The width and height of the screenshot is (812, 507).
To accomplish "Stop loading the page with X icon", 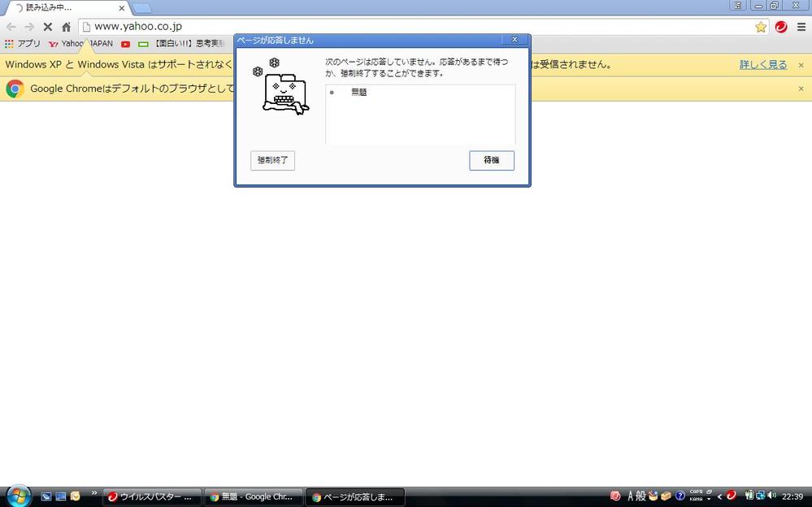I will point(48,27).
